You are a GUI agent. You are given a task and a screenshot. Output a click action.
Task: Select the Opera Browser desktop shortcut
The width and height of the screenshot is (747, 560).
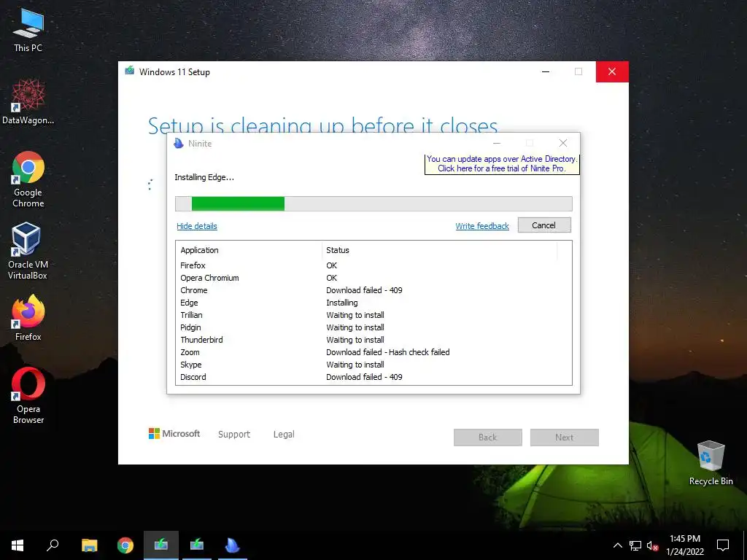pos(28,395)
